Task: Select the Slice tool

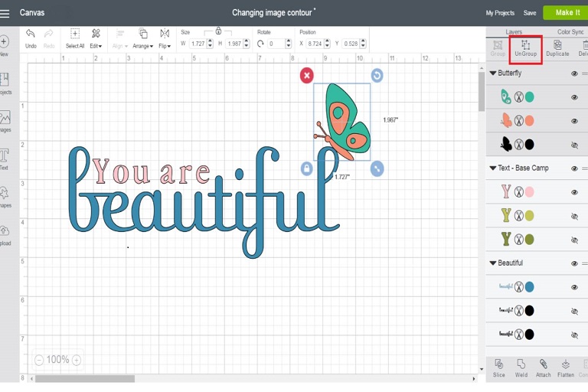Action: (498, 366)
